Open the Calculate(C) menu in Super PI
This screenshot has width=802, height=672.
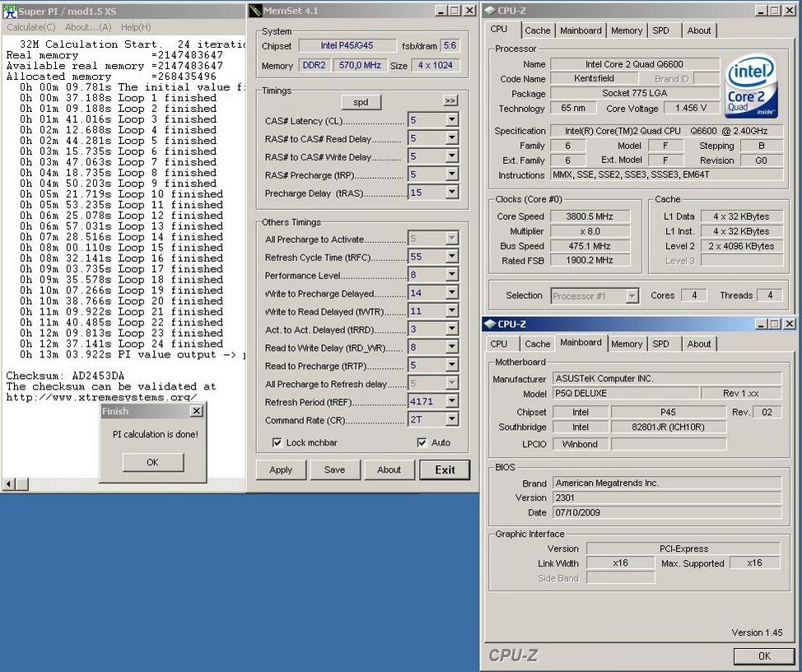tap(30, 27)
